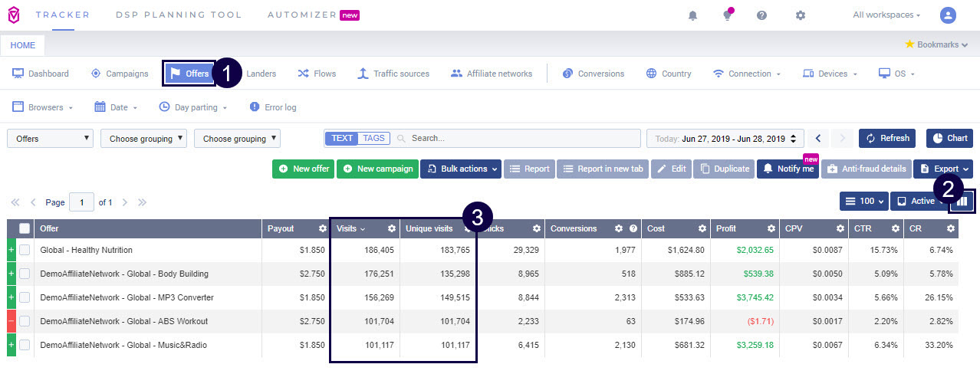The width and height of the screenshot is (980, 374).
Task: Switch search mode to TAGS
Action: point(373,138)
